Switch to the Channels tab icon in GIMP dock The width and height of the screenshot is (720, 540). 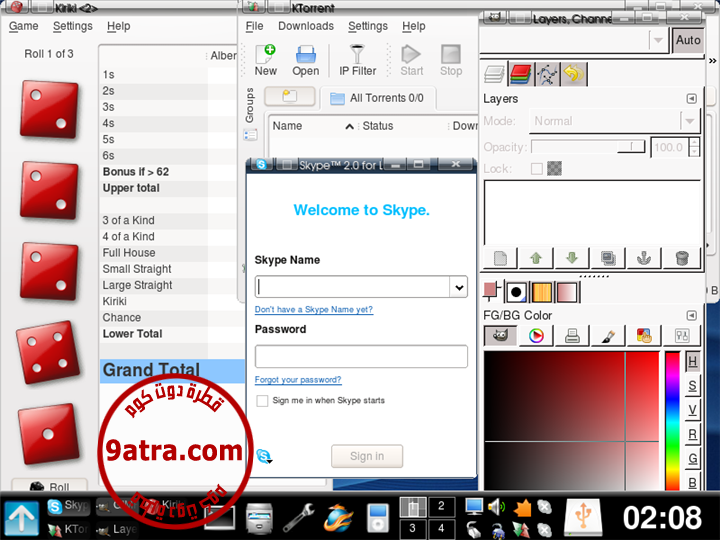point(521,74)
